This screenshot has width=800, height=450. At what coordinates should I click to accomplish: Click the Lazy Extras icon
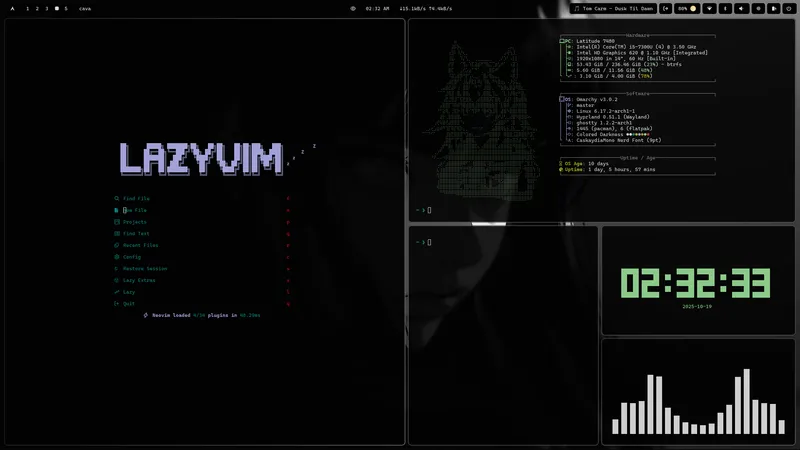pos(117,281)
